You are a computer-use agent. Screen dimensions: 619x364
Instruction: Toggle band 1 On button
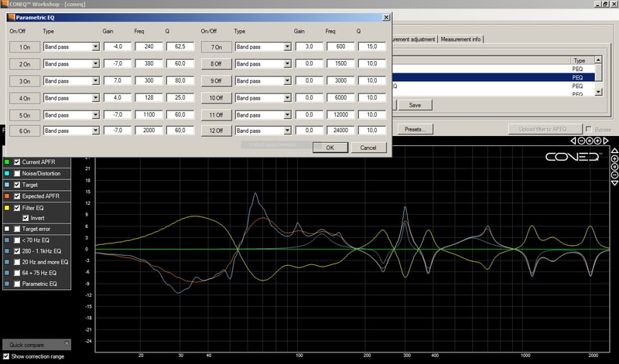click(x=25, y=47)
